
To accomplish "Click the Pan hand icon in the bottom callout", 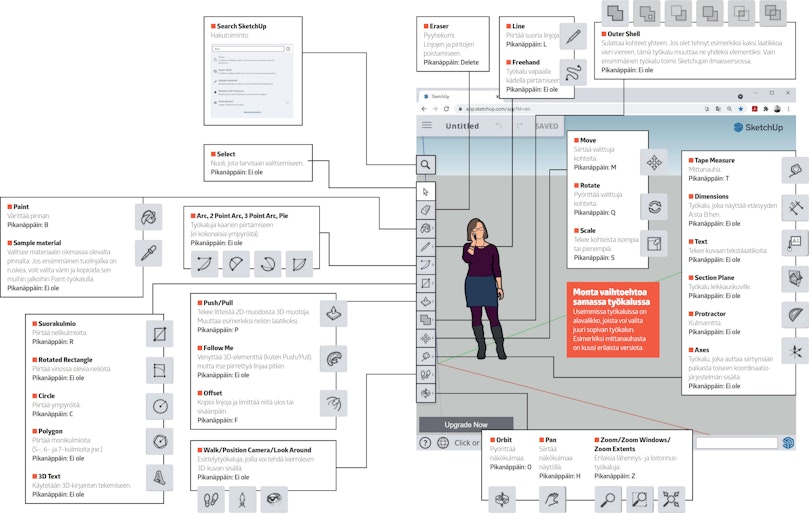I will coord(552,499).
